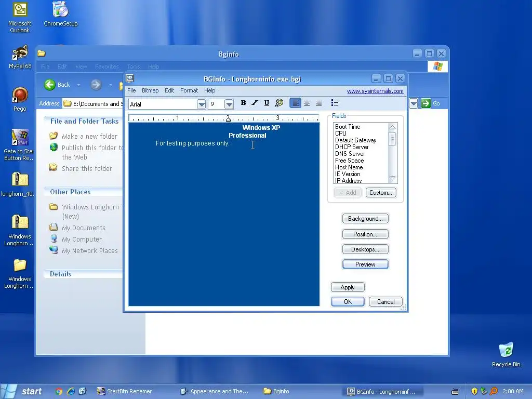Open the font size dropdown
Screen dimensions: 532x399
coord(229,104)
